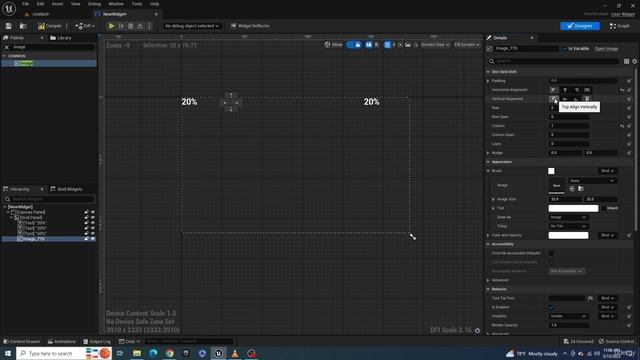Open the Screen Size dropdown
Viewport: 640px width, 360px height.
click(435, 45)
